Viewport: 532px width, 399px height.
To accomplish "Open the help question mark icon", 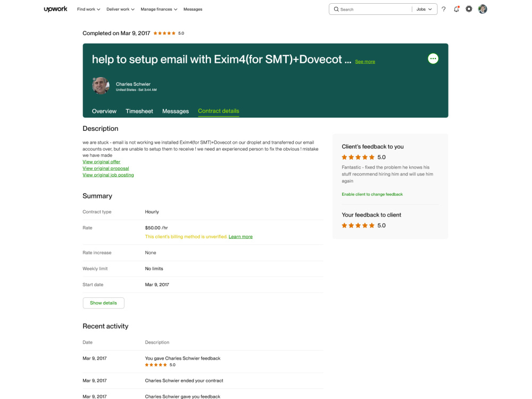I will [444, 9].
